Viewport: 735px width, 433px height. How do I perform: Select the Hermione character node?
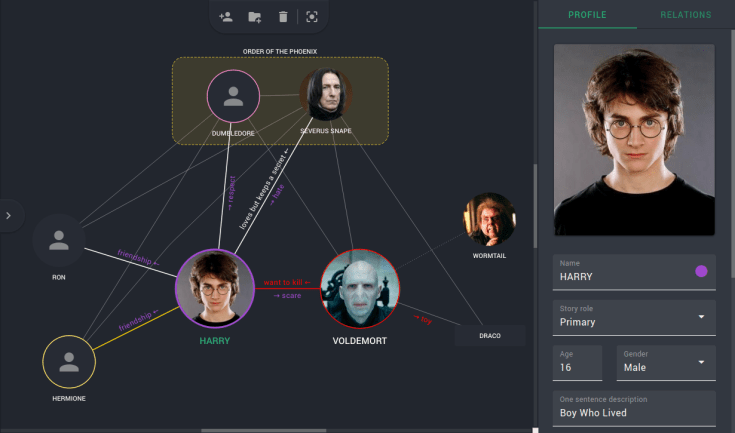(x=69, y=361)
